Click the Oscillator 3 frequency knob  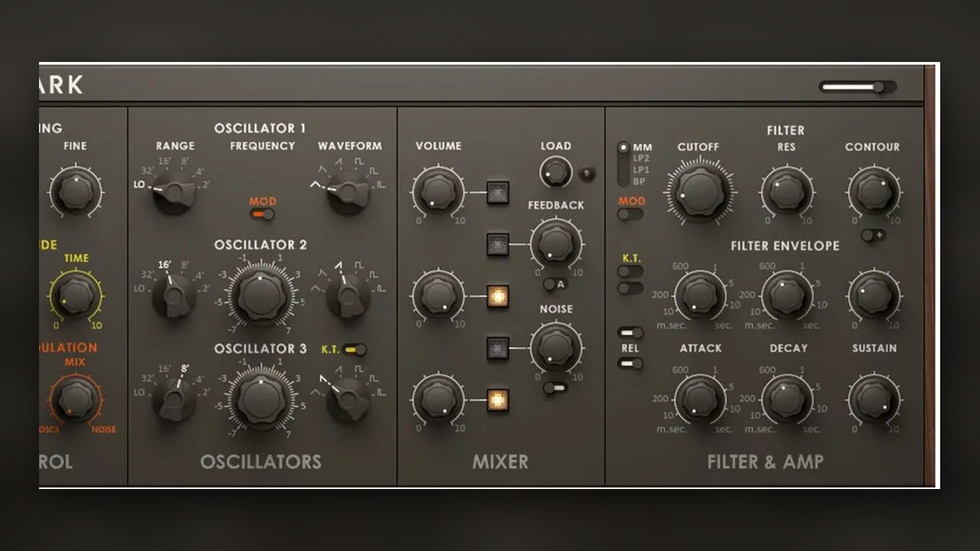[262, 399]
